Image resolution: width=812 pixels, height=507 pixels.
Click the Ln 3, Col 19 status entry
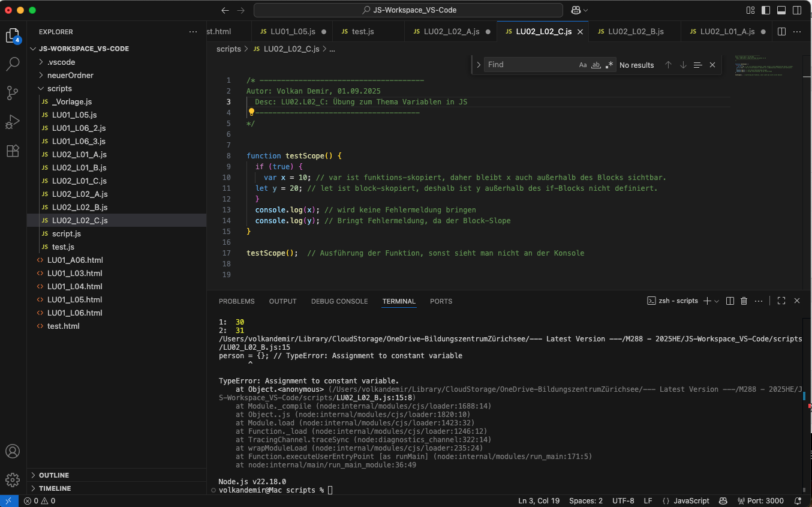click(x=539, y=500)
